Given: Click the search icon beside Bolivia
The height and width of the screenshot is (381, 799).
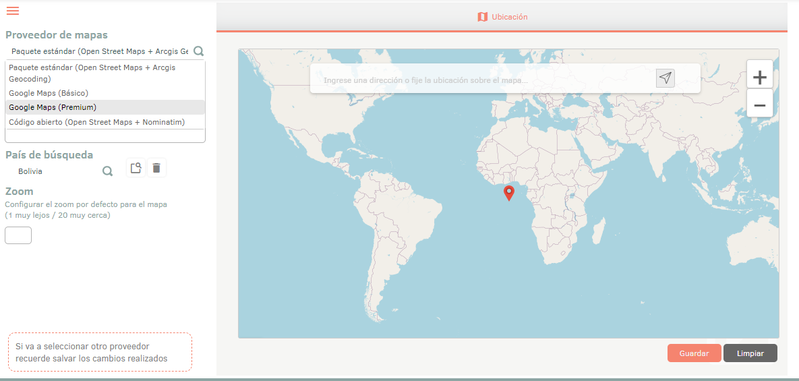Looking at the screenshot, I should point(108,171).
